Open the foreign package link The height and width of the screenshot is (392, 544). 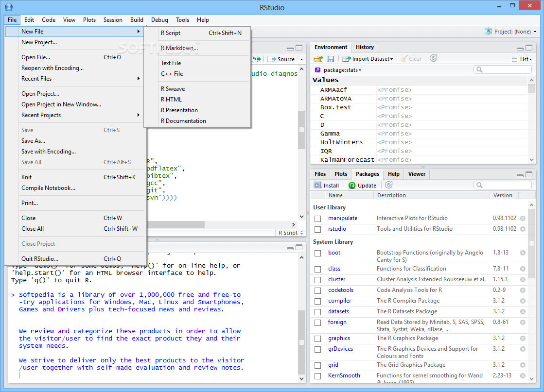pyautogui.click(x=337, y=322)
